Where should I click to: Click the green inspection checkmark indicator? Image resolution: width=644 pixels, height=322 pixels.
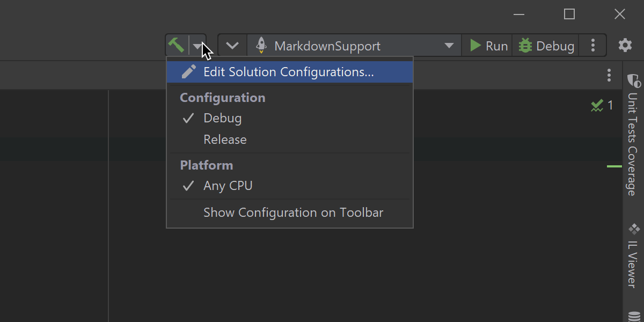[x=597, y=106]
